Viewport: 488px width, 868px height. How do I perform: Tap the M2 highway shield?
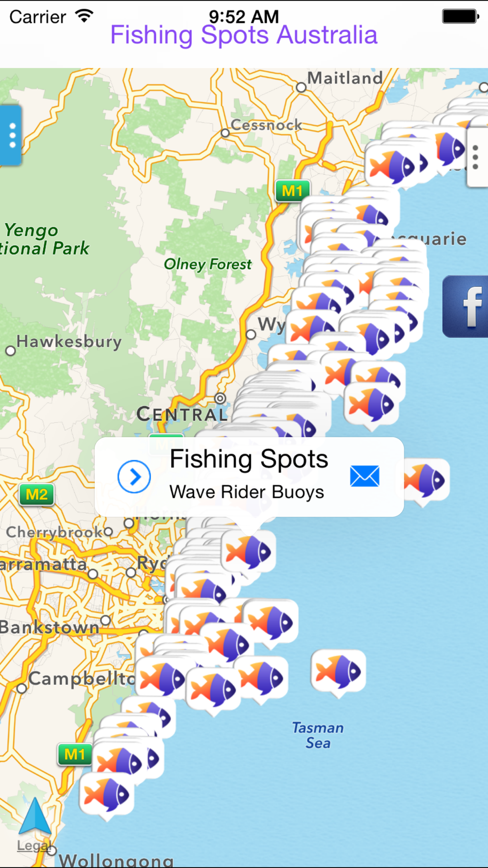click(37, 495)
